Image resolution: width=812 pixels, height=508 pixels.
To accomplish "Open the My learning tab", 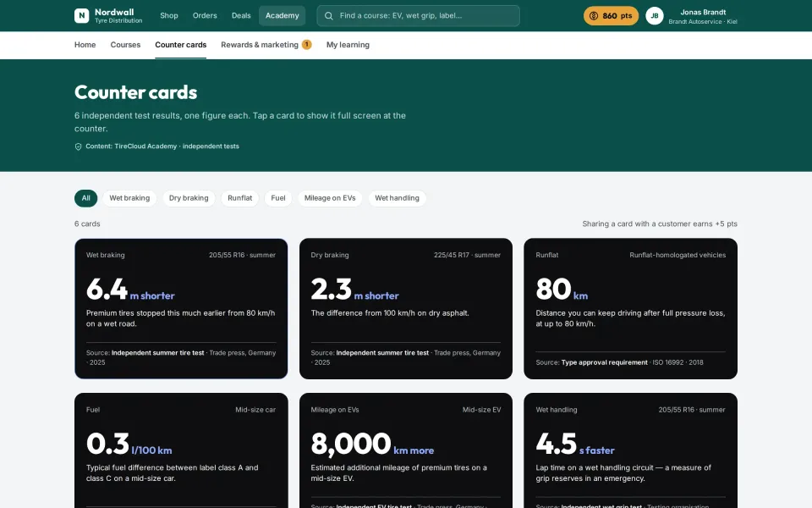I will 348,45.
